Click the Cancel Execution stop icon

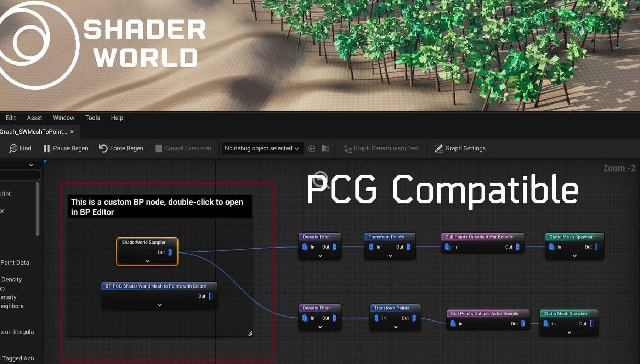click(159, 148)
